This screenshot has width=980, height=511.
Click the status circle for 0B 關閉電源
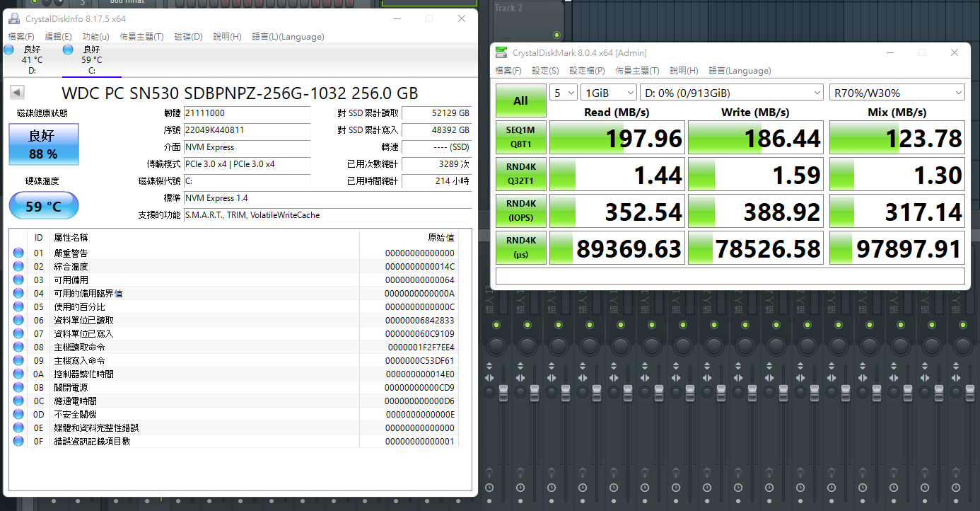coord(18,387)
